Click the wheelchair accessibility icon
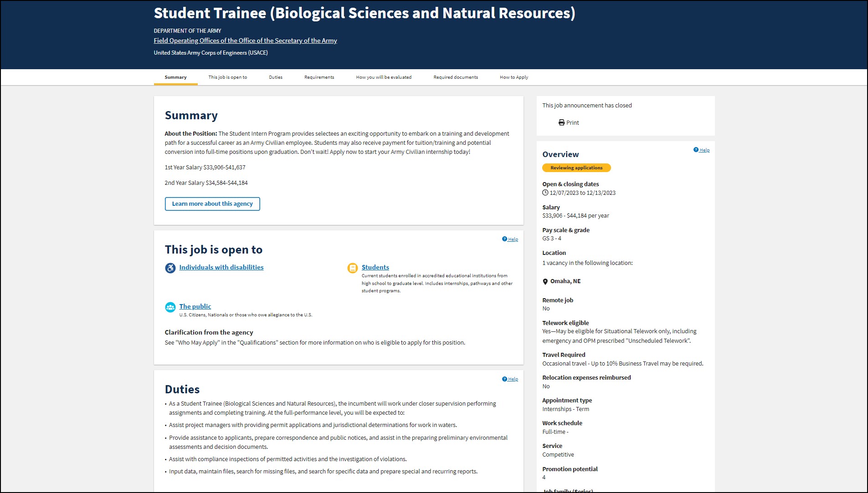Viewport: 868px width, 493px height. 170,268
